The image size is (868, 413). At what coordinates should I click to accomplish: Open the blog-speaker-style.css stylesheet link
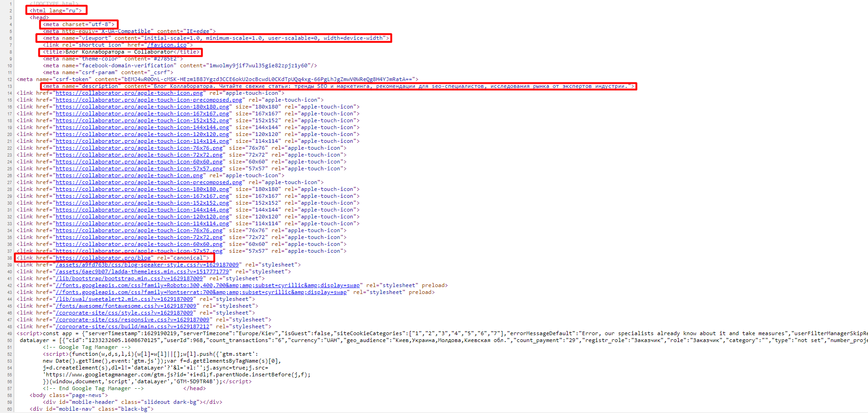147,265
